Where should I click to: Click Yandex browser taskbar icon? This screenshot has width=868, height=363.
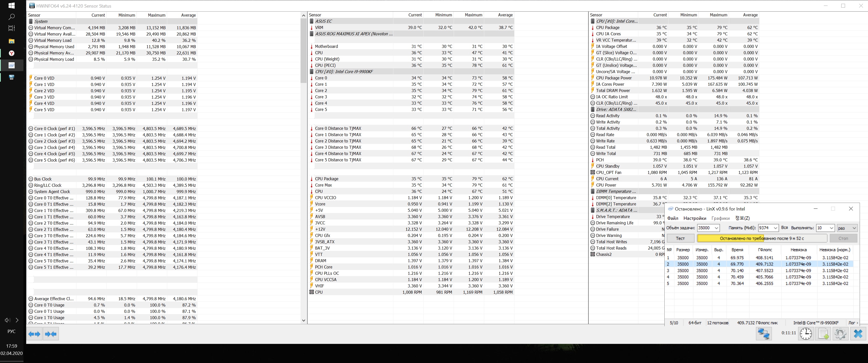click(11, 53)
